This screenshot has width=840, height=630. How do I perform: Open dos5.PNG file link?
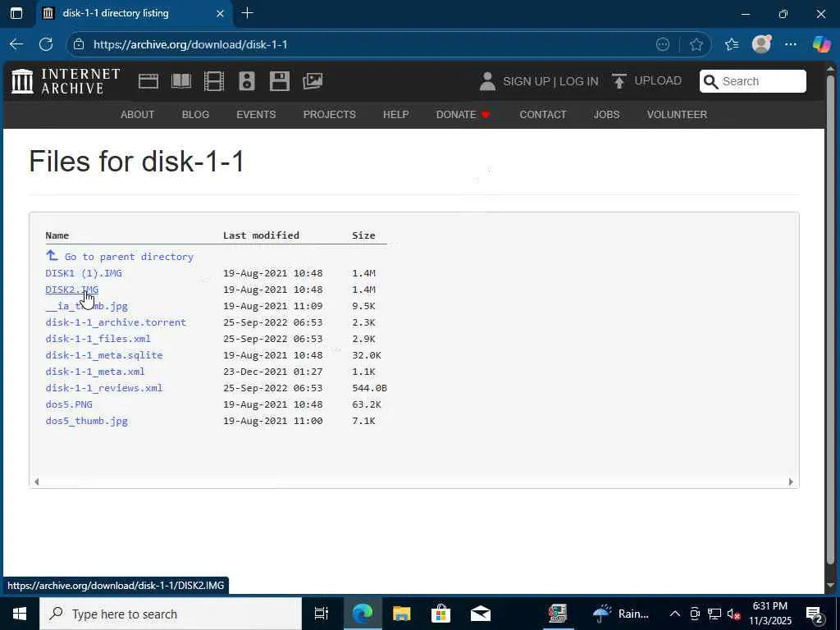pos(69,404)
